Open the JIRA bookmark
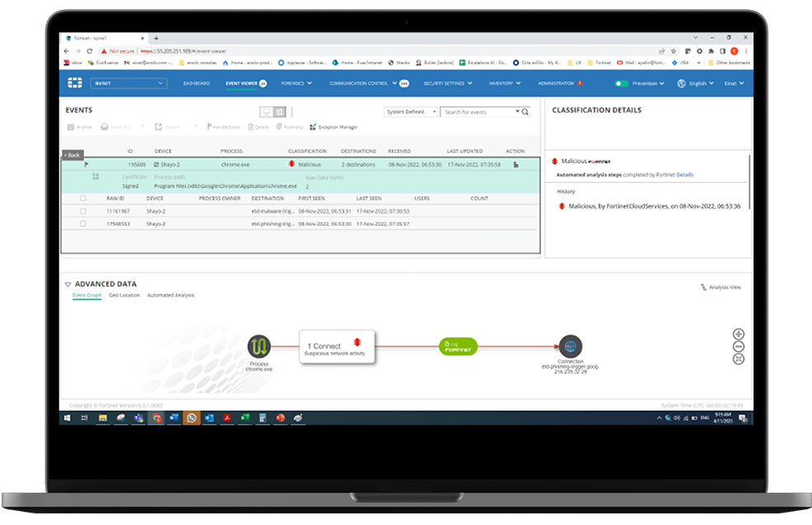The image size is (812, 525). tap(680, 63)
